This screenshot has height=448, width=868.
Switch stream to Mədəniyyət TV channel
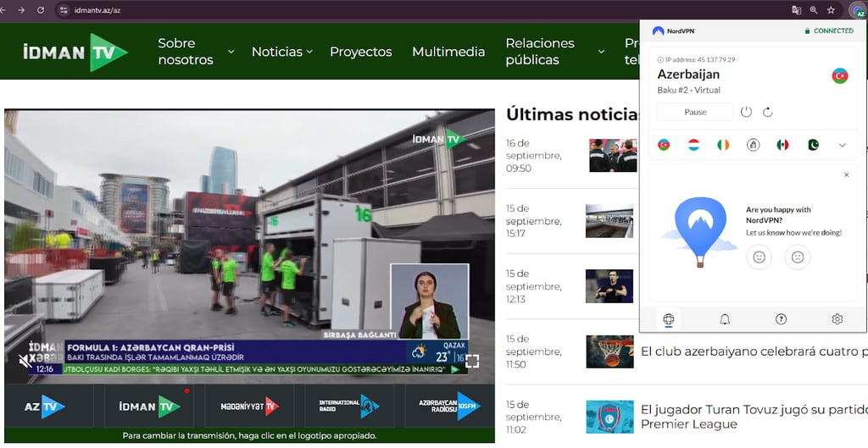[249, 407]
